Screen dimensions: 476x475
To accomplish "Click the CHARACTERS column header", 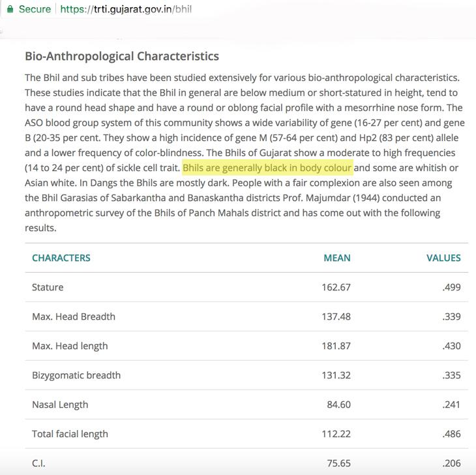I will point(61,258).
